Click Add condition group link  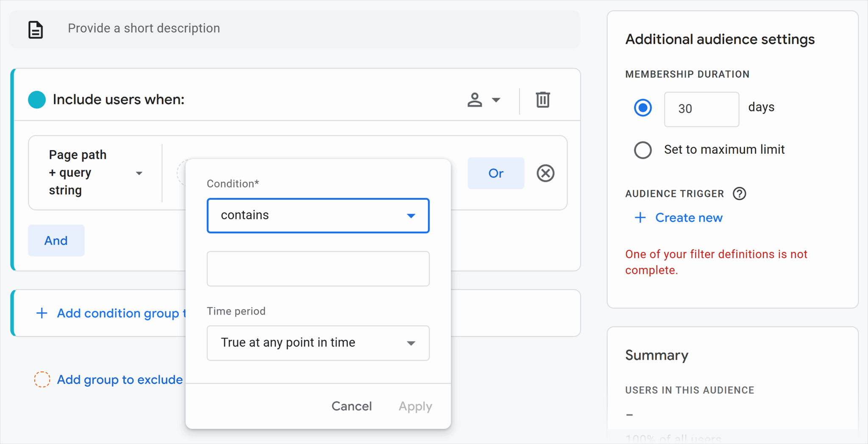click(x=121, y=313)
